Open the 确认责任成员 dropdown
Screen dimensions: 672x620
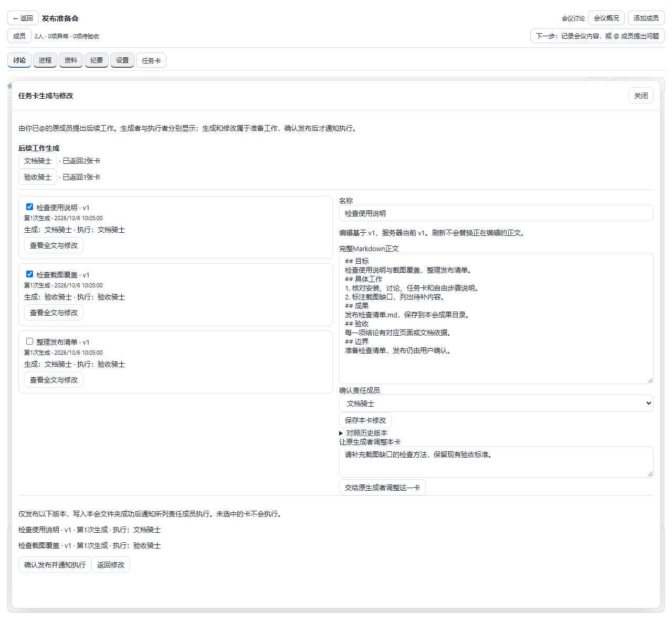pos(496,404)
